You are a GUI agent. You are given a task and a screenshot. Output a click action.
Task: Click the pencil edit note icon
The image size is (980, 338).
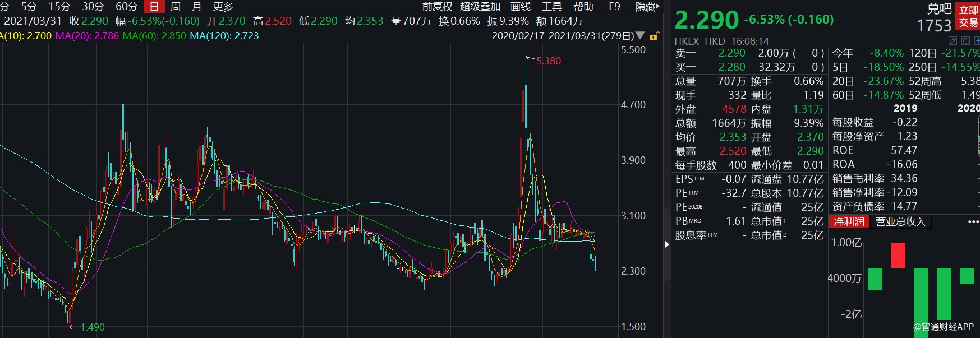click(x=953, y=41)
